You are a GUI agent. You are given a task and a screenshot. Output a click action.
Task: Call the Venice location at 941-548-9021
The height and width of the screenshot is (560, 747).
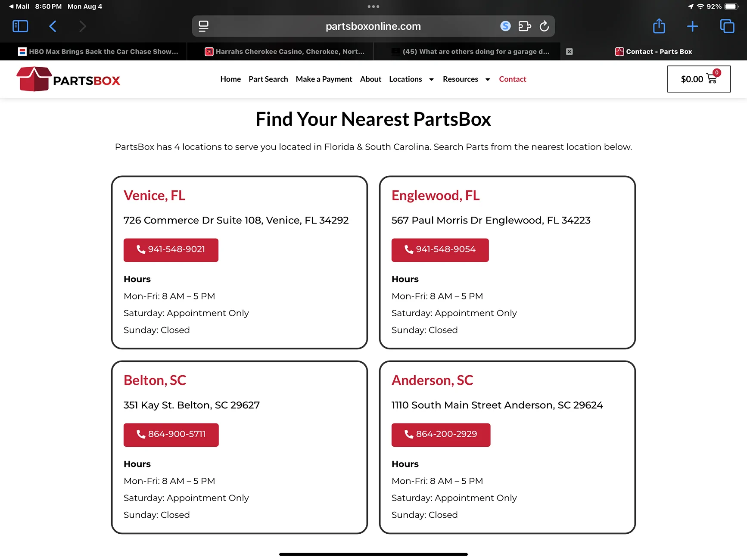point(171,250)
